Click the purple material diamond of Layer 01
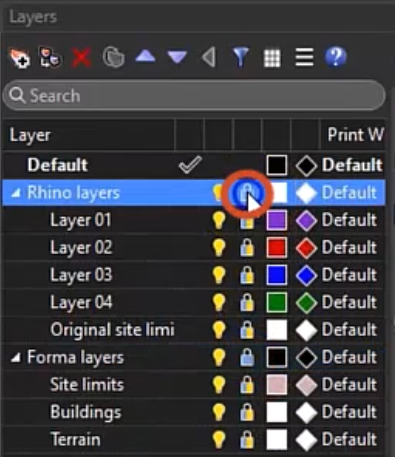395x457 pixels. point(306,221)
